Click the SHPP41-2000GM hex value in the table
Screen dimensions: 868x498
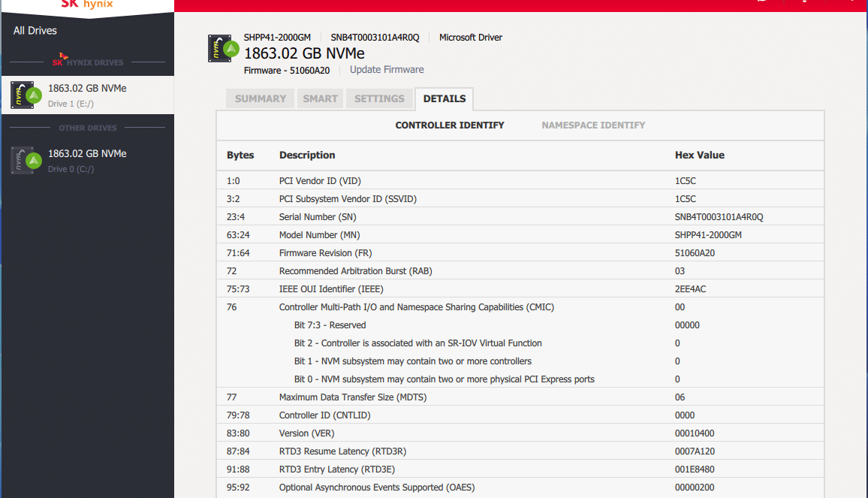click(708, 235)
